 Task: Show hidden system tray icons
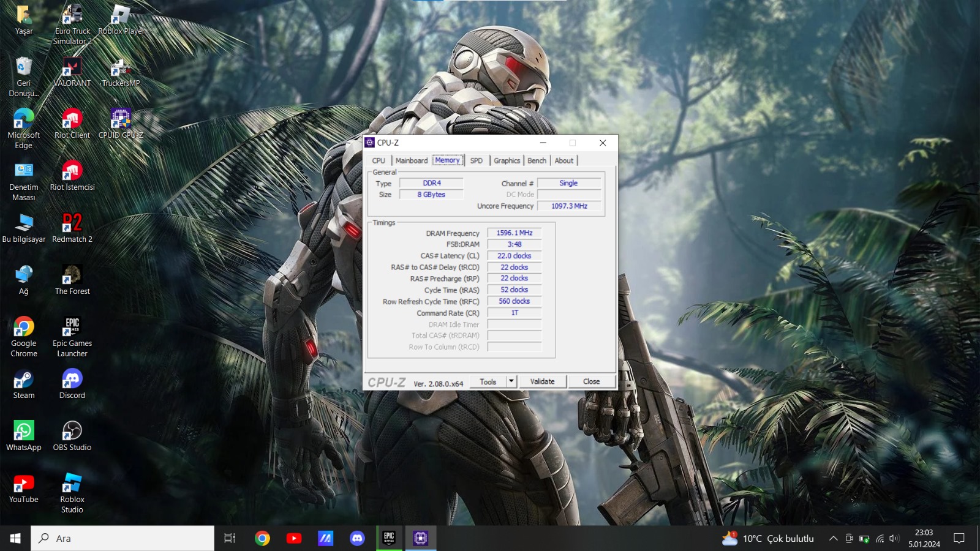coord(833,539)
